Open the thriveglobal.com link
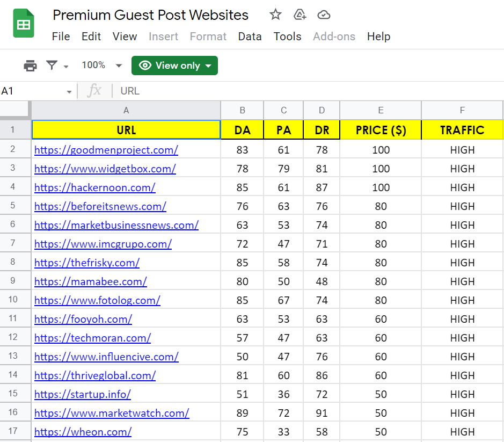 click(95, 375)
